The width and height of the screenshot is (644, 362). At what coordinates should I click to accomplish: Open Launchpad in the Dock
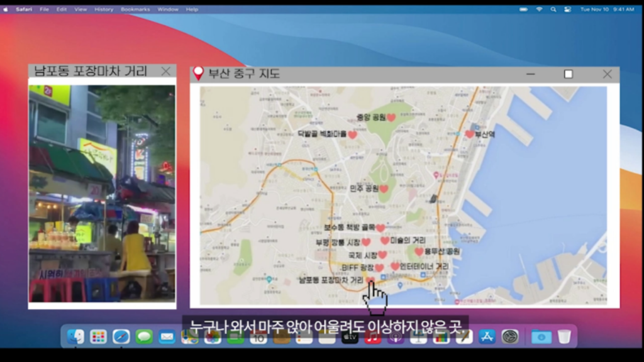click(x=98, y=337)
